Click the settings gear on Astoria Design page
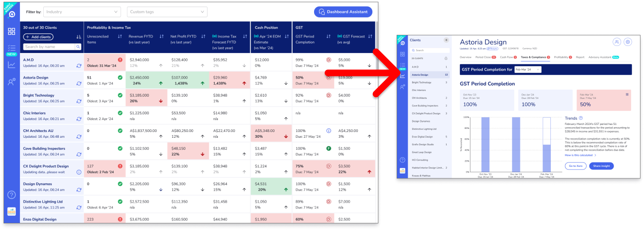 click(628, 42)
